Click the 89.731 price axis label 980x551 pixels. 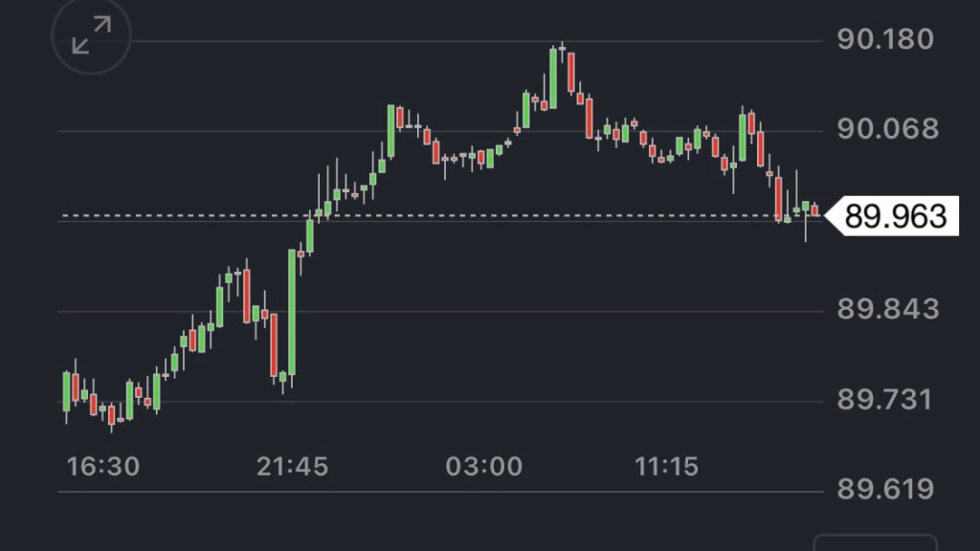[884, 399]
